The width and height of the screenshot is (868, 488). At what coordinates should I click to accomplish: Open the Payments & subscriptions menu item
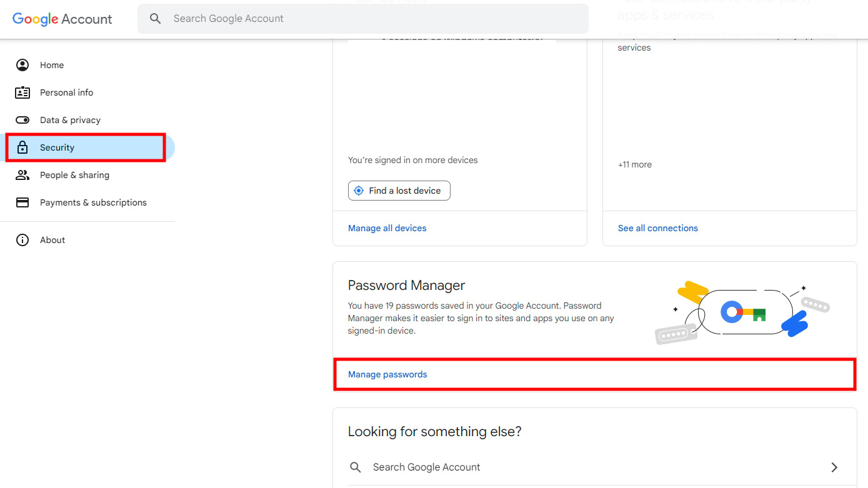(93, 202)
